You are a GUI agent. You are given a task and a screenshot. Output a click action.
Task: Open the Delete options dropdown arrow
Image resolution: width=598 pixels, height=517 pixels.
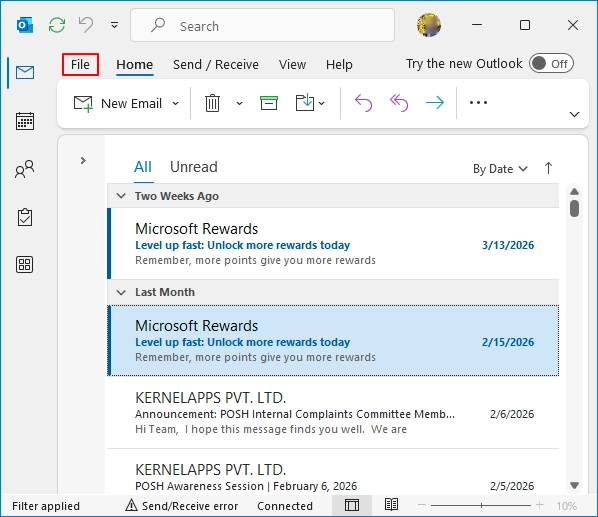tap(239, 103)
